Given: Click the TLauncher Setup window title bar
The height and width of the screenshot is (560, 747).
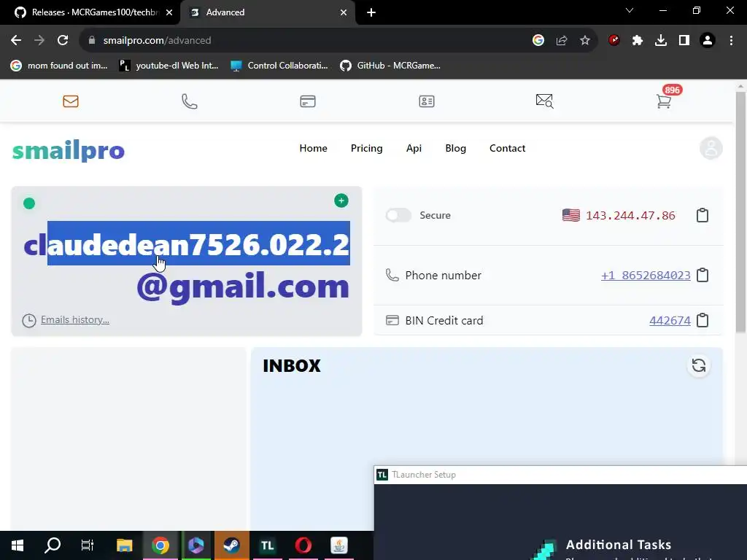Looking at the screenshot, I should click(560, 475).
